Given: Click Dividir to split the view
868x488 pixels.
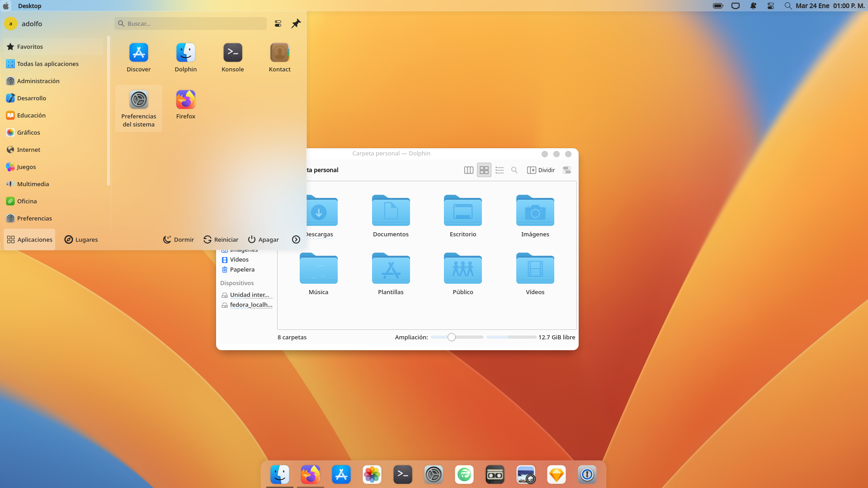Looking at the screenshot, I should [x=541, y=170].
